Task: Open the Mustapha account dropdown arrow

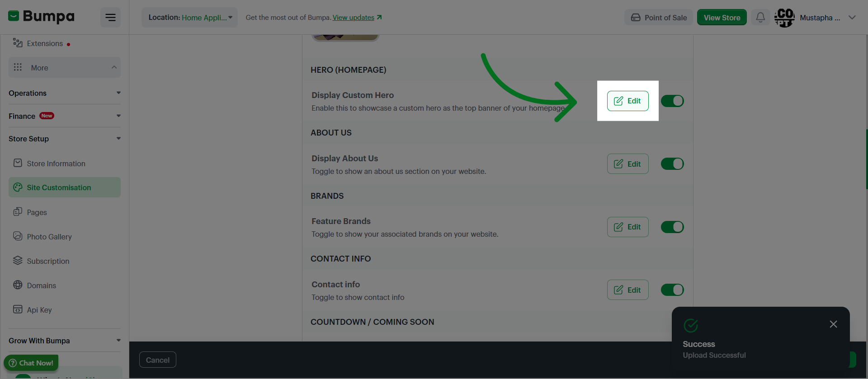Action: (x=852, y=18)
